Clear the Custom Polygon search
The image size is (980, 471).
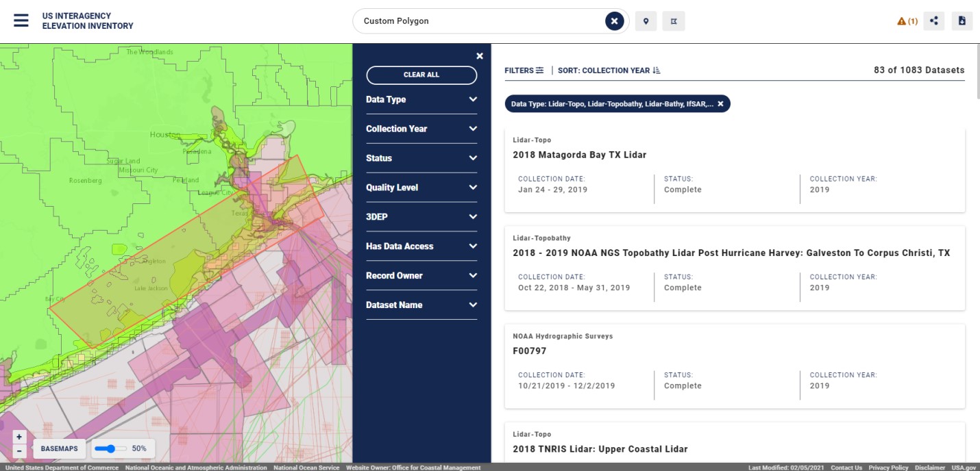pyautogui.click(x=614, y=21)
